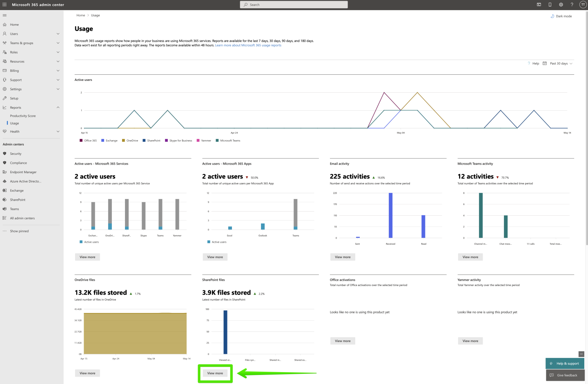View more for SharePoint files
This screenshot has width=588, height=384.
pos(215,373)
